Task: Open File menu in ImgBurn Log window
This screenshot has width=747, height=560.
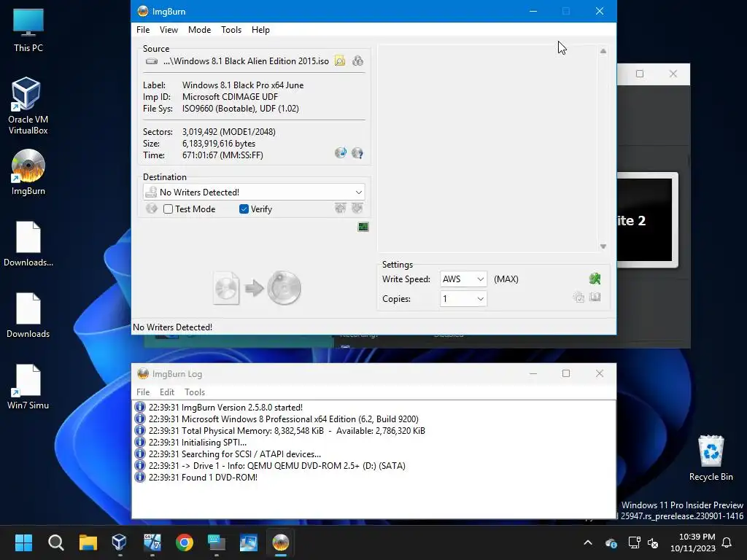Action: (143, 392)
